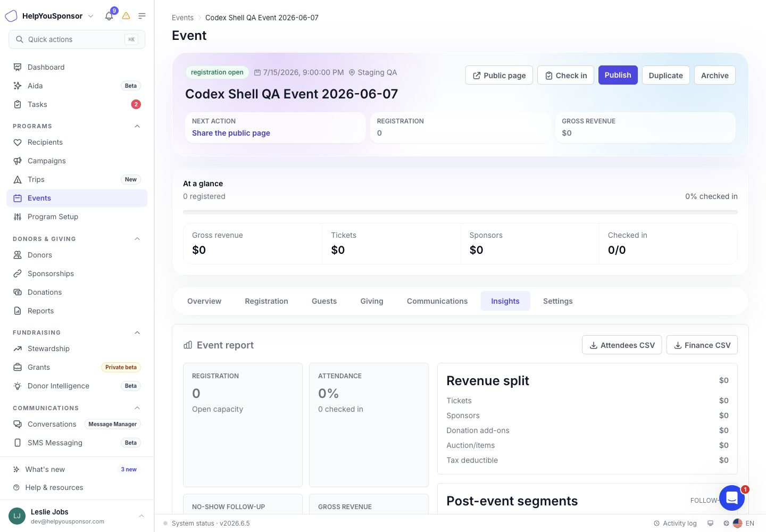Click the Tasks clipboard icon

click(x=18, y=104)
